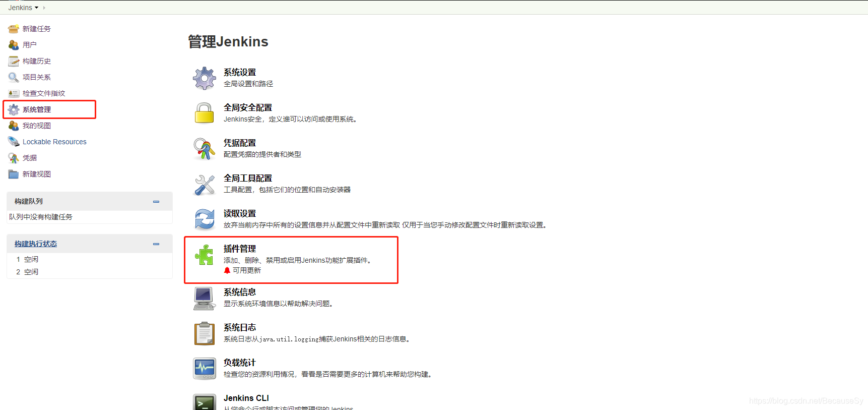Click the 全局安全配置 padlock icon
Screen dimensions: 868x410
(x=205, y=113)
